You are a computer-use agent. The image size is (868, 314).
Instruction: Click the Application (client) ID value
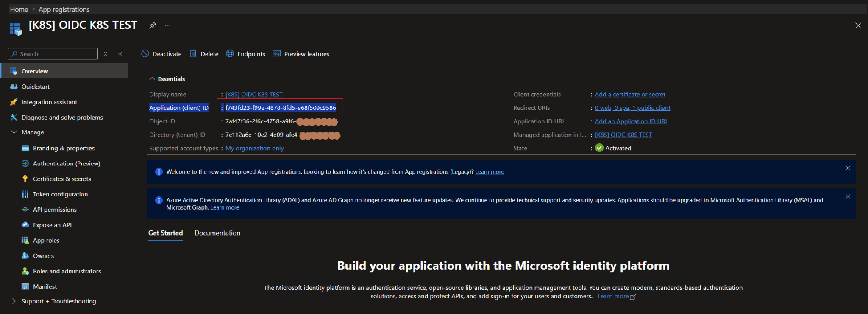pyautogui.click(x=281, y=108)
